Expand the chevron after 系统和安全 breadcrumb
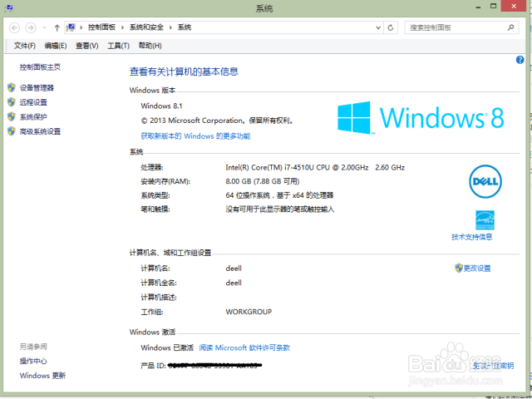Viewport: 532px width, 399px height. (170, 27)
